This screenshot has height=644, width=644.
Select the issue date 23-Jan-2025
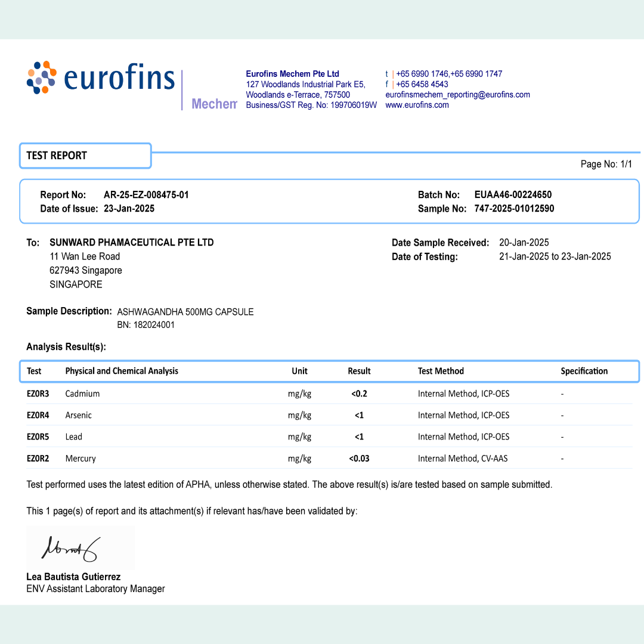pos(129,209)
